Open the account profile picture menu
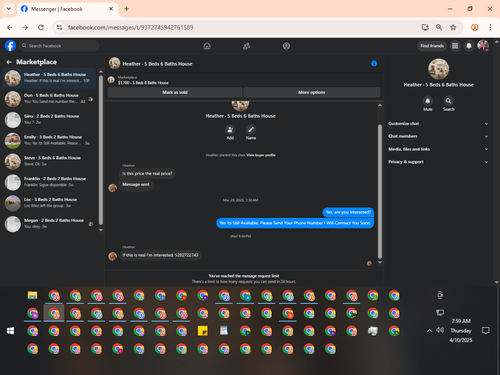The width and height of the screenshot is (500, 375). [483, 46]
